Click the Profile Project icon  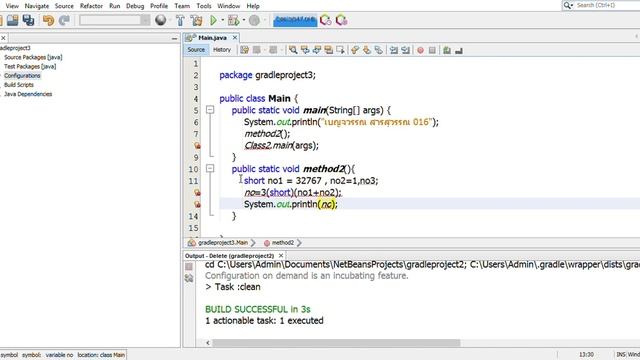(254, 20)
